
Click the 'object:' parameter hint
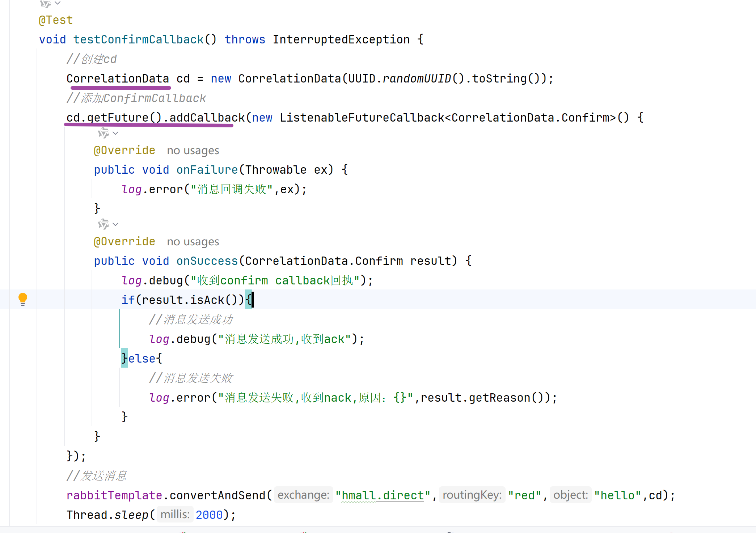[570, 495]
